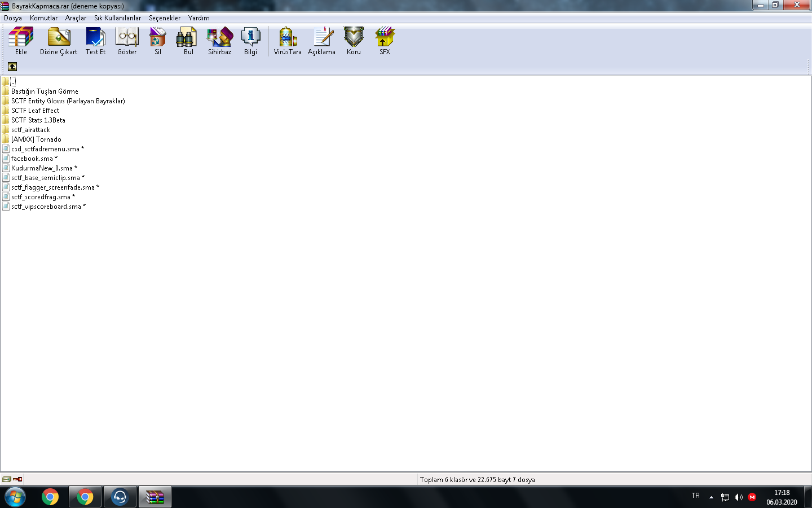Screen dimensions: 812x508
Task: Click the Test Et toolbar icon
Action: pos(95,37)
